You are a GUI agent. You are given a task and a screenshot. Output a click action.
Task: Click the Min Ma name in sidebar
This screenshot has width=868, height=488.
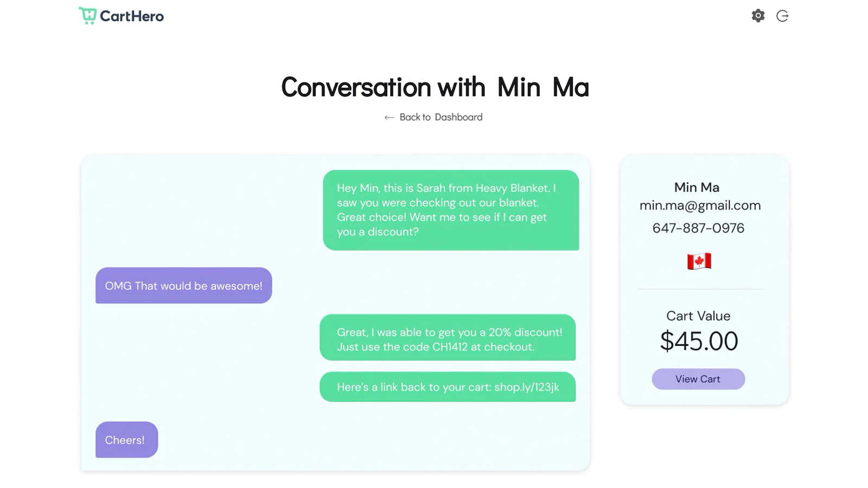(x=697, y=188)
